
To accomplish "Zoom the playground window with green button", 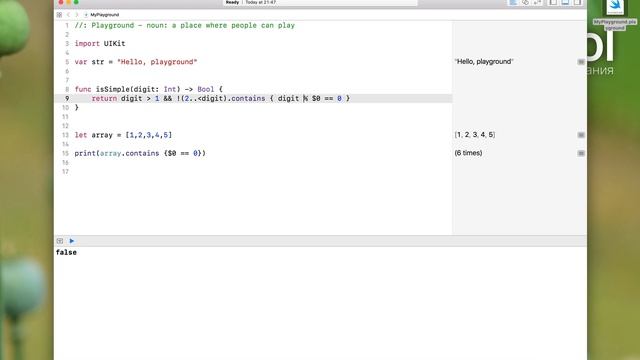I will coord(76,2).
